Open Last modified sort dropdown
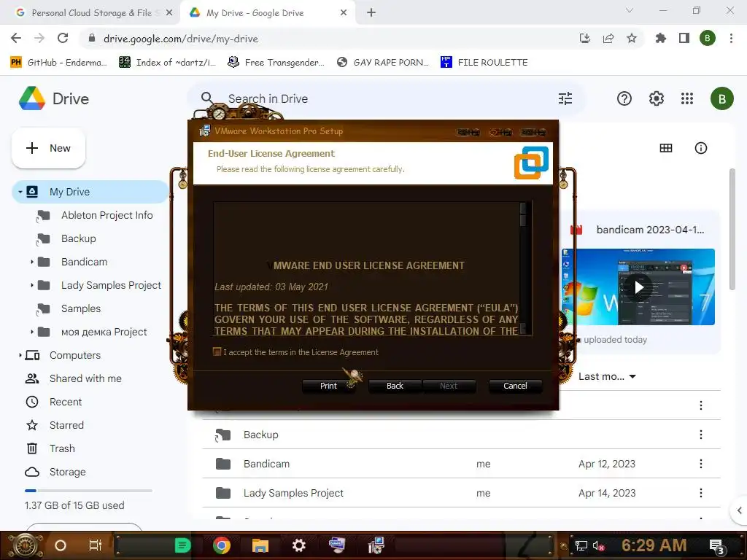 pos(607,377)
